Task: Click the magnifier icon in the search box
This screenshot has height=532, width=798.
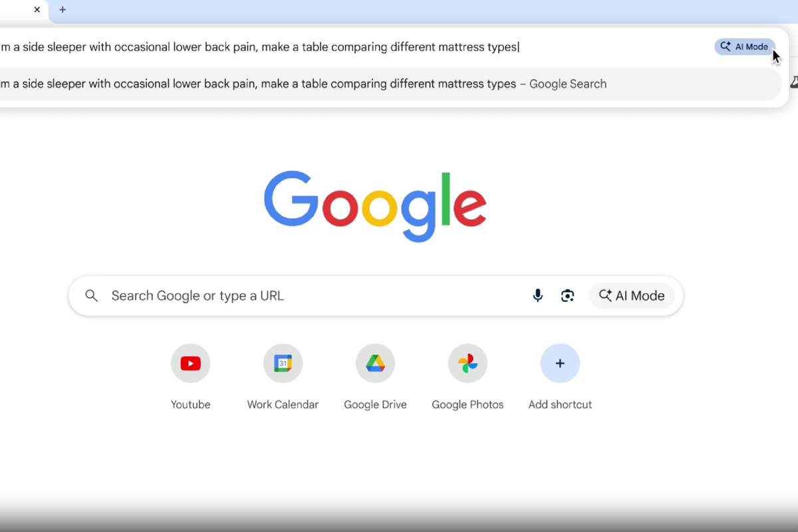Action: pos(92,296)
